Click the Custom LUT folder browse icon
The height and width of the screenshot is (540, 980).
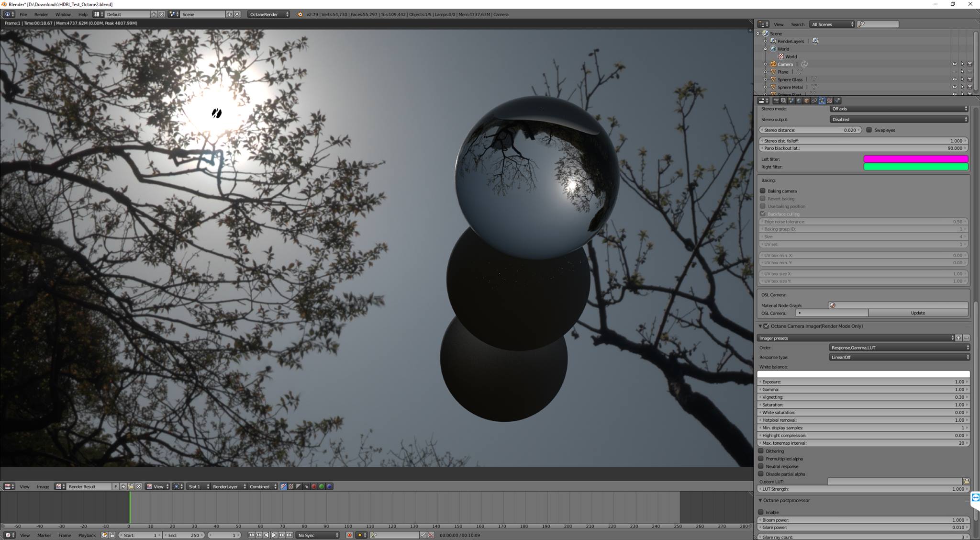[966, 482]
